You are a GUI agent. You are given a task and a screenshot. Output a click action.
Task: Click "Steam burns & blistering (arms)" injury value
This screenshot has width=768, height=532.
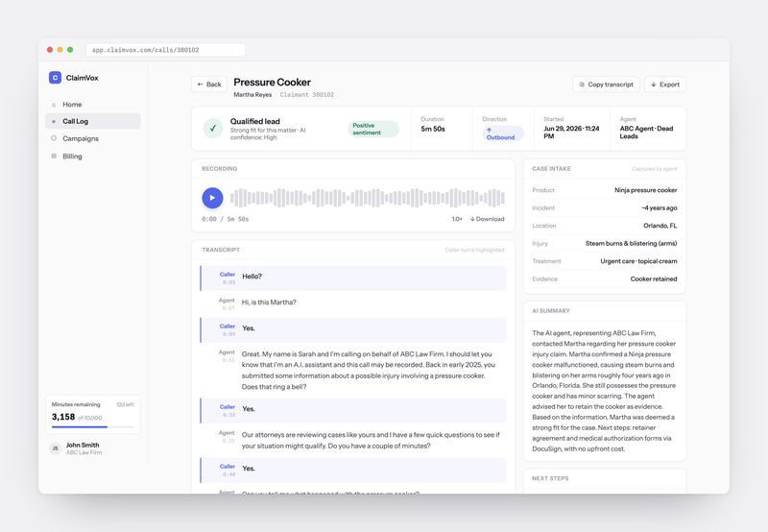[x=631, y=244]
